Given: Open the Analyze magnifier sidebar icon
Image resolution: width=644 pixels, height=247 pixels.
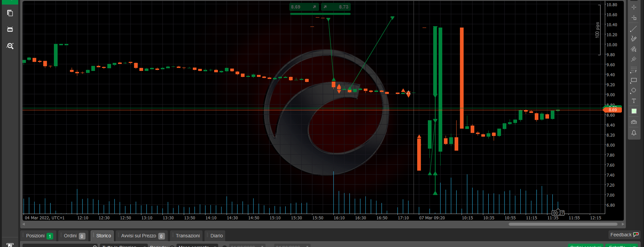Looking at the screenshot, I should pyautogui.click(x=10, y=46).
